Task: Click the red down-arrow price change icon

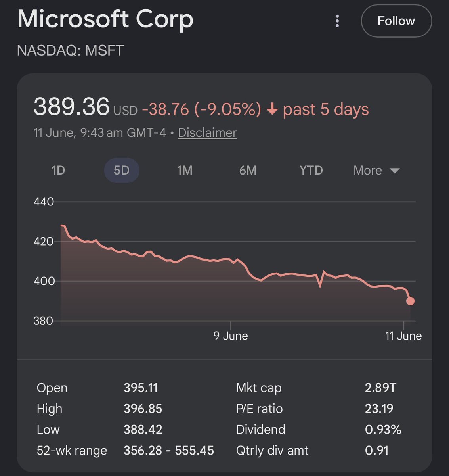Action: pos(272,109)
